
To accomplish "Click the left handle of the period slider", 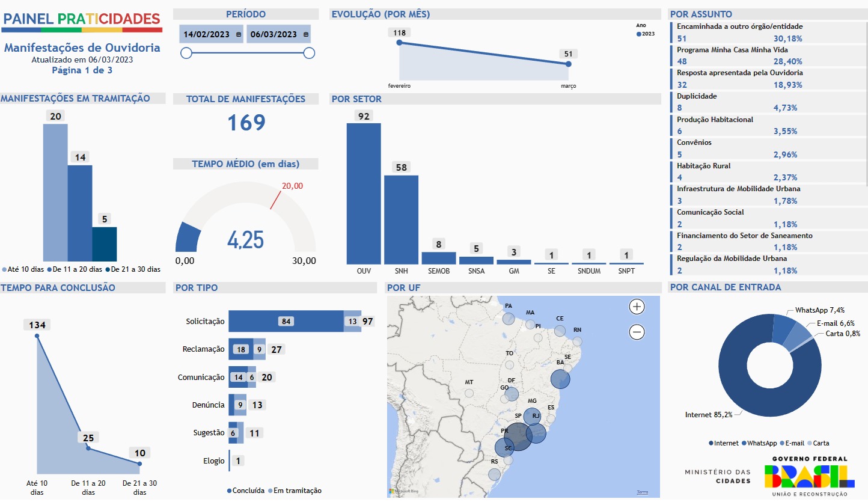I will (x=186, y=54).
